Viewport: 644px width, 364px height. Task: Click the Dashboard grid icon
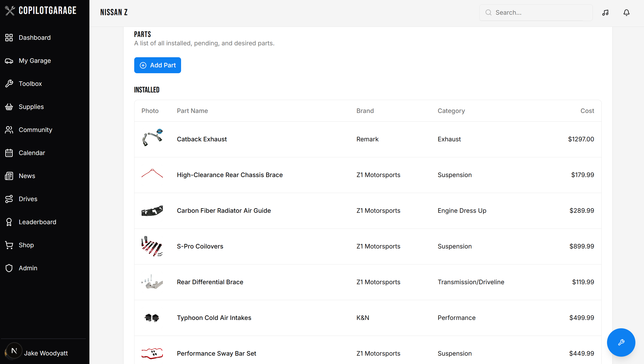9,38
